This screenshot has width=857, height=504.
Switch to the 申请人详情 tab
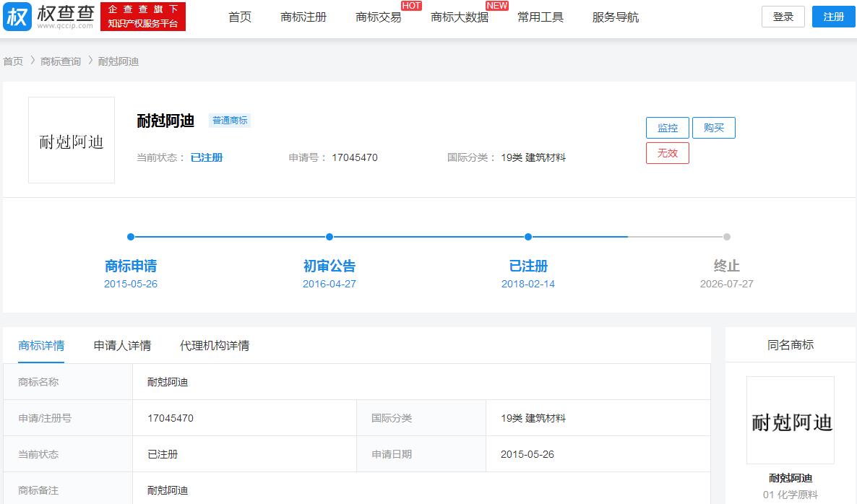click(120, 345)
